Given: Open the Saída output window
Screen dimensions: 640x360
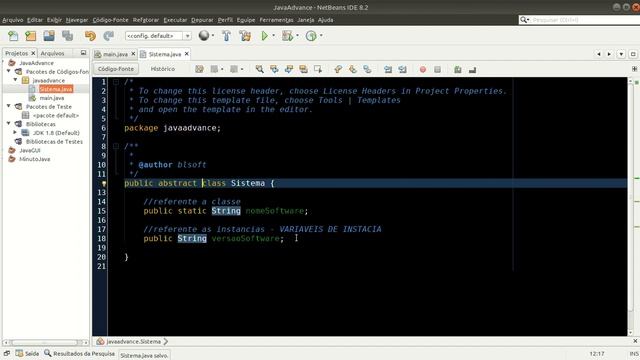Looking at the screenshot, I should (x=27, y=353).
